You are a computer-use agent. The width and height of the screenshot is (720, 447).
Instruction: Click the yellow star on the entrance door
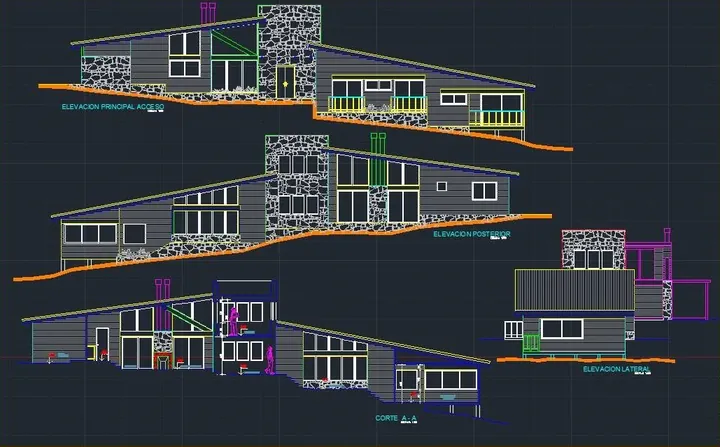click(285, 84)
